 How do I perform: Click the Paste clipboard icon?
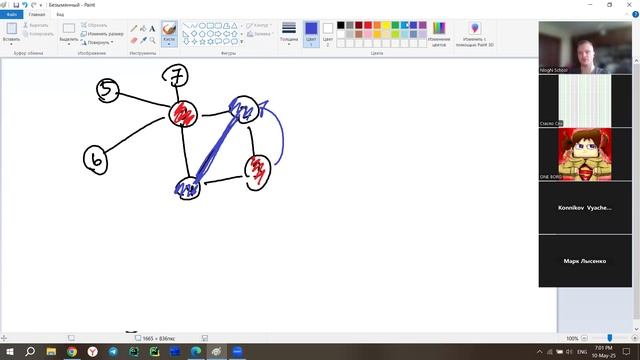coord(11,29)
